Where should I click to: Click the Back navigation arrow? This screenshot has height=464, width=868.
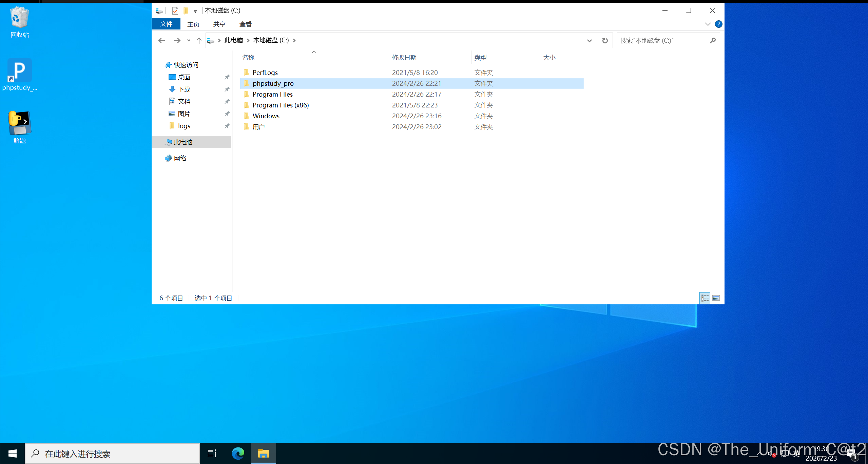[161, 40]
